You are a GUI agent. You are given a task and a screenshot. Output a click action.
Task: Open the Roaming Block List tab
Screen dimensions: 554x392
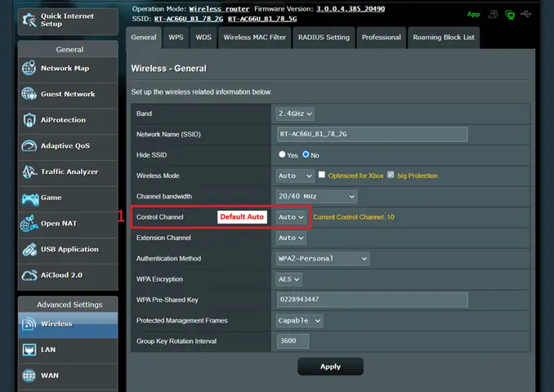pyautogui.click(x=444, y=38)
